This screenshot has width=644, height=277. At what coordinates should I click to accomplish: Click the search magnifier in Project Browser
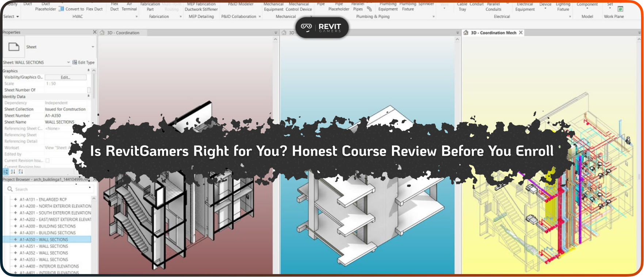[10, 189]
